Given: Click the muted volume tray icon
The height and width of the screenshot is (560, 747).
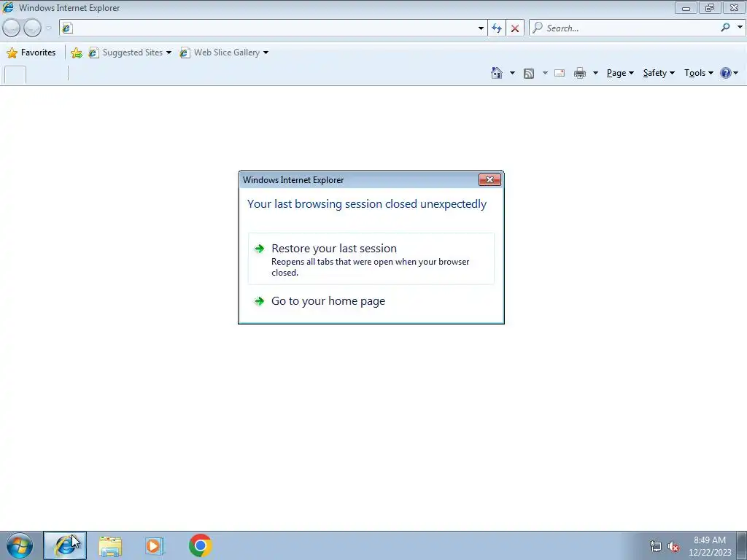Looking at the screenshot, I should point(673,547).
